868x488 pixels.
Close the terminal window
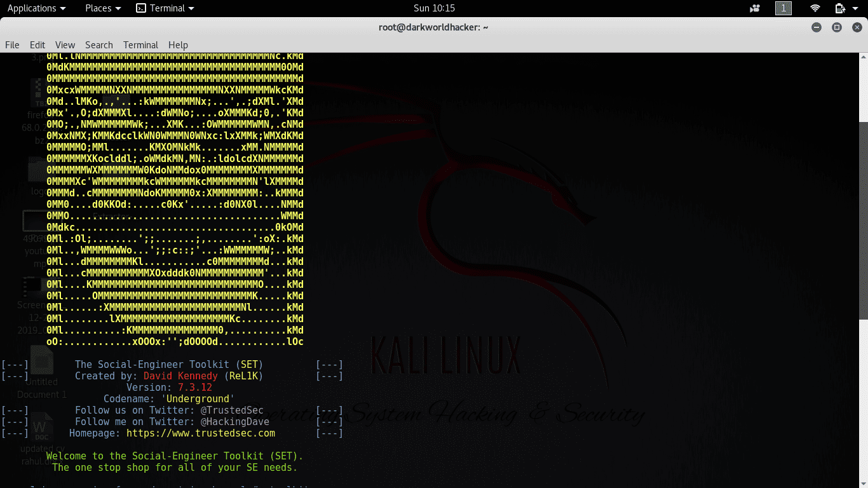857,27
